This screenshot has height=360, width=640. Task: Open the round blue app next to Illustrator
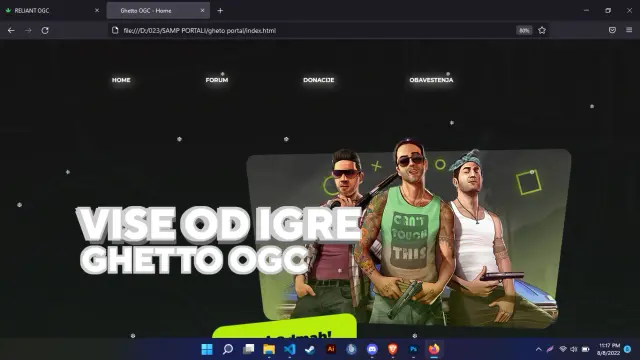click(351, 349)
